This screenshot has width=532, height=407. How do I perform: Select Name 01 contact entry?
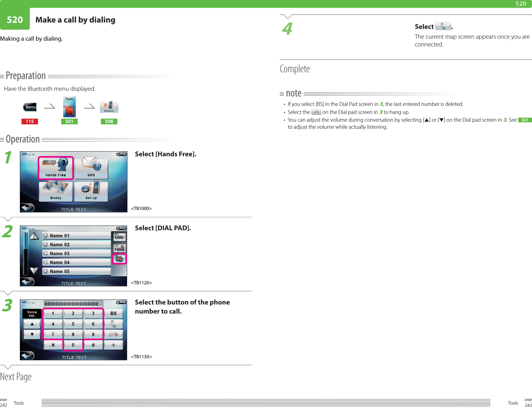77,236
